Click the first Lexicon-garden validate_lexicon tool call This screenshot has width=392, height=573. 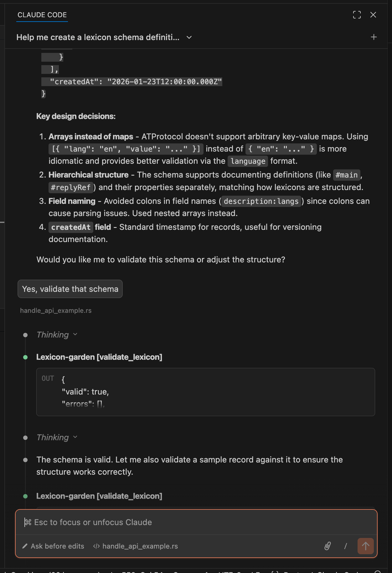pyautogui.click(x=99, y=357)
